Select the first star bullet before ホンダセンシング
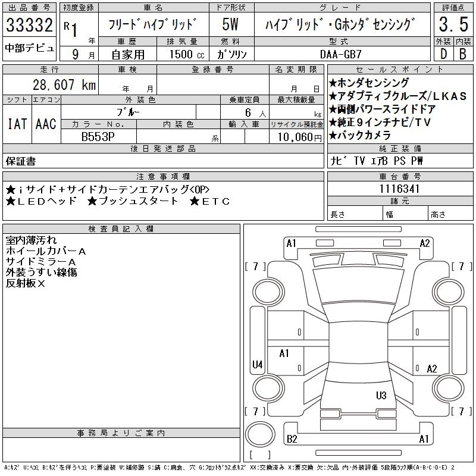Screen dimensions: 476x476 [333, 83]
